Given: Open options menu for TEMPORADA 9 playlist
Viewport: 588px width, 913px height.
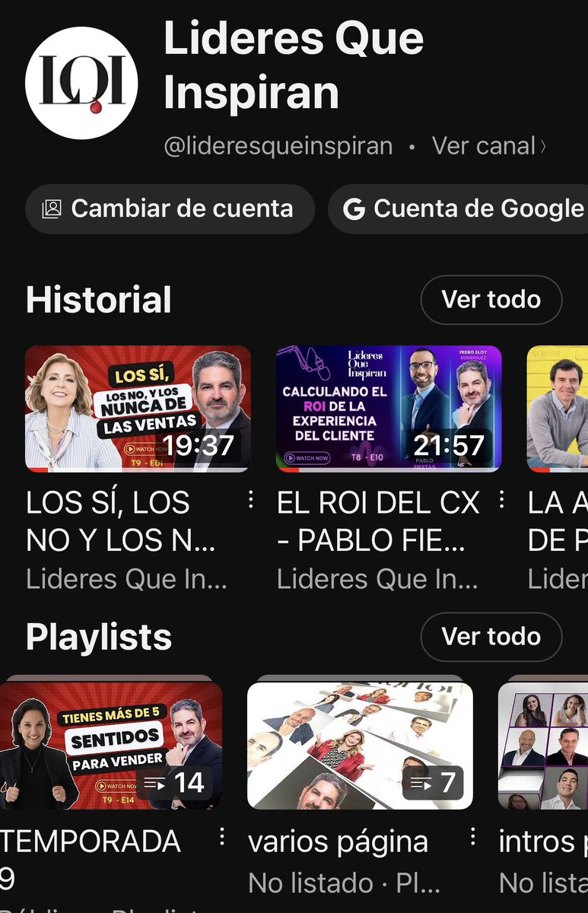Looking at the screenshot, I should [x=221, y=838].
